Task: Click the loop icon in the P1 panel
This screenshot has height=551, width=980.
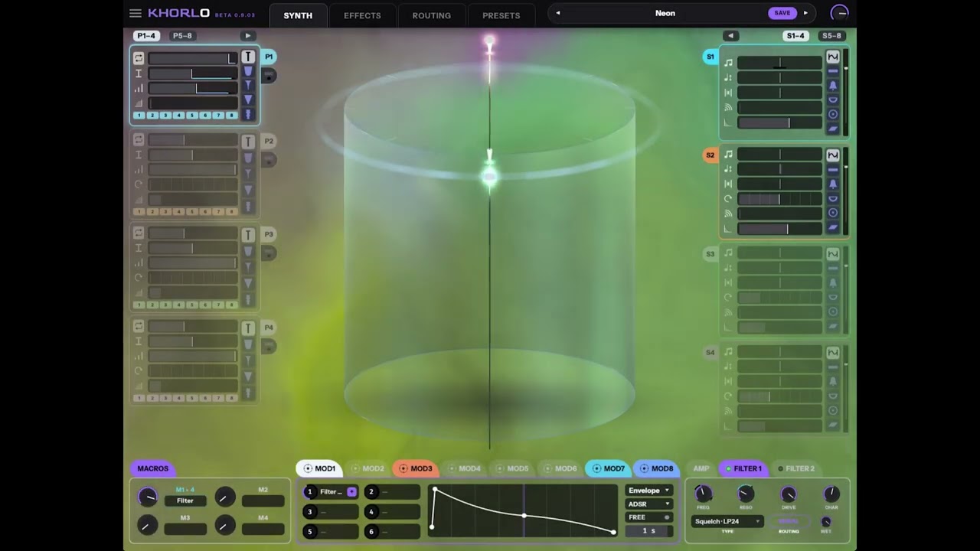Action: coord(139,58)
